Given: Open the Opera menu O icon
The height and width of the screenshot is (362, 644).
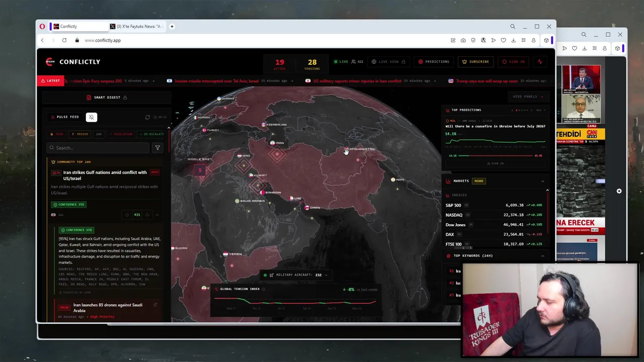Looking at the screenshot, I should tap(42, 27).
